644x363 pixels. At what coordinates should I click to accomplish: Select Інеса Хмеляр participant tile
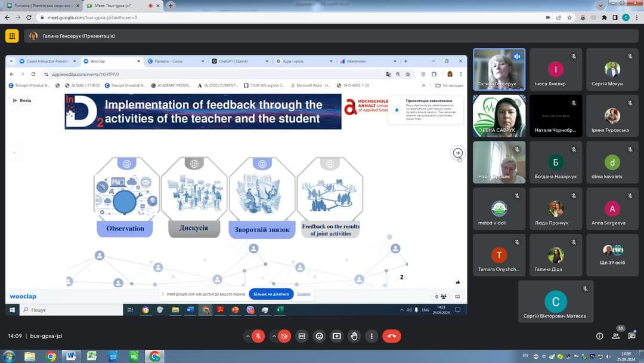[x=556, y=69]
